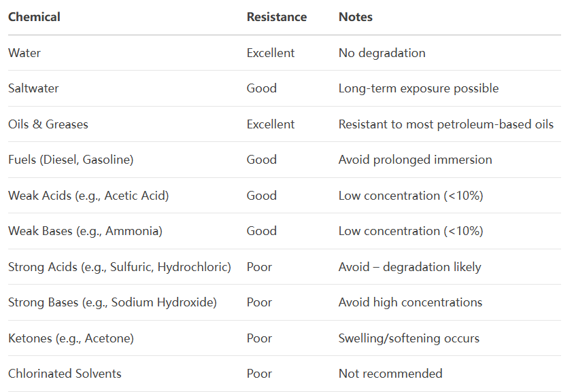
Task: Click the Chlorinated Solvents cell
Action: click(x=65, y=374)
